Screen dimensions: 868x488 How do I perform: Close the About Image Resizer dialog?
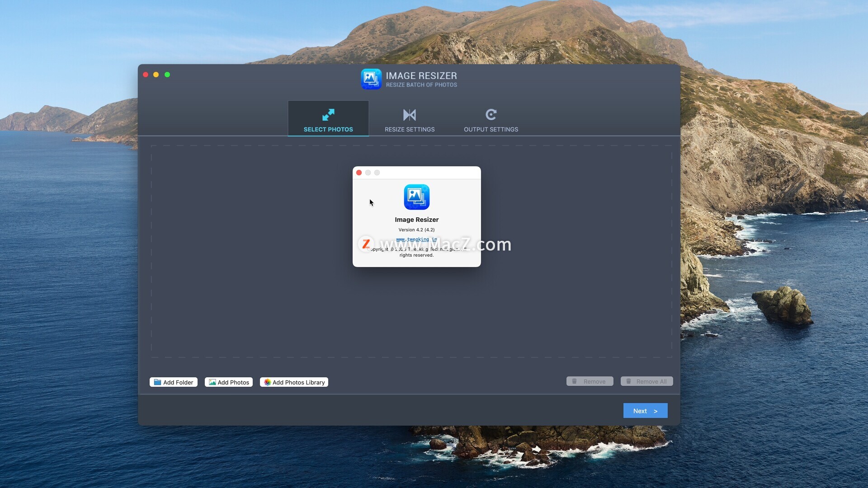[x=359, y=173]
